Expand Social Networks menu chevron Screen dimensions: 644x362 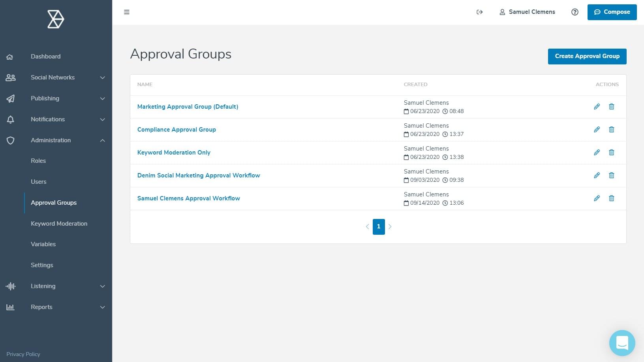(103, 77)
